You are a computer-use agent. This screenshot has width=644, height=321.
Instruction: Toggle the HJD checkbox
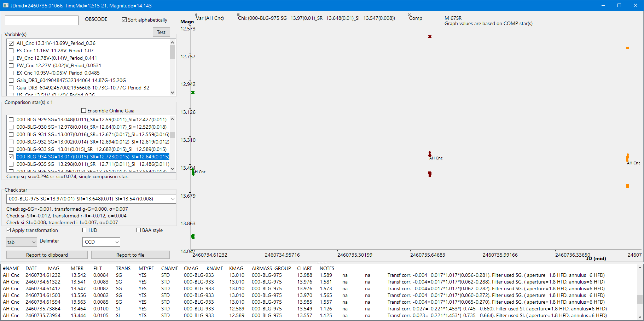85,230
